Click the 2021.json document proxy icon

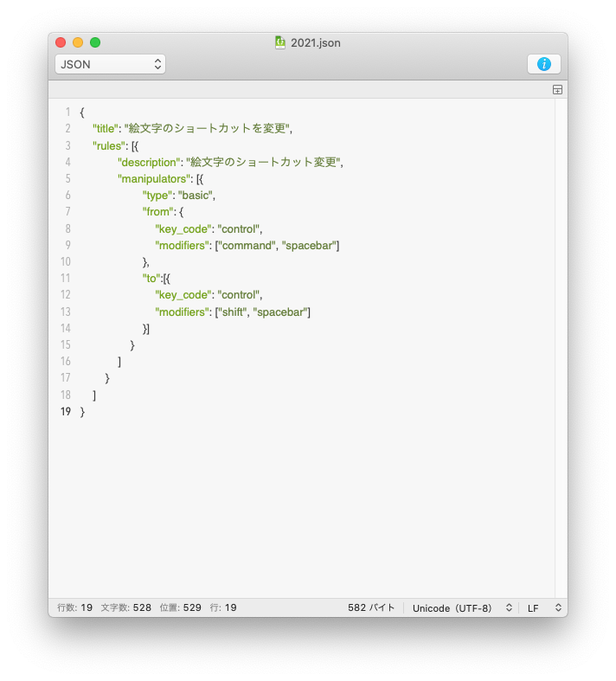(280, 42)
